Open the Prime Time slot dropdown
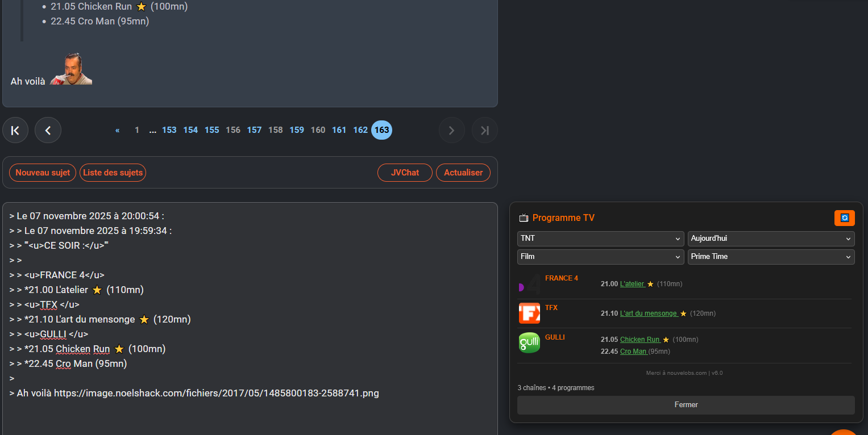Screen dimensions: 868x435 [x=771, y=257]
